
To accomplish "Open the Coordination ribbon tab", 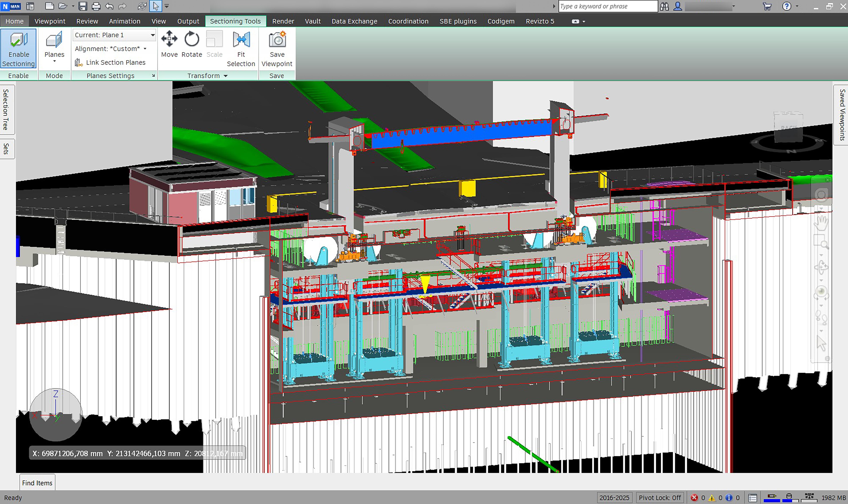I will [408, 21].
